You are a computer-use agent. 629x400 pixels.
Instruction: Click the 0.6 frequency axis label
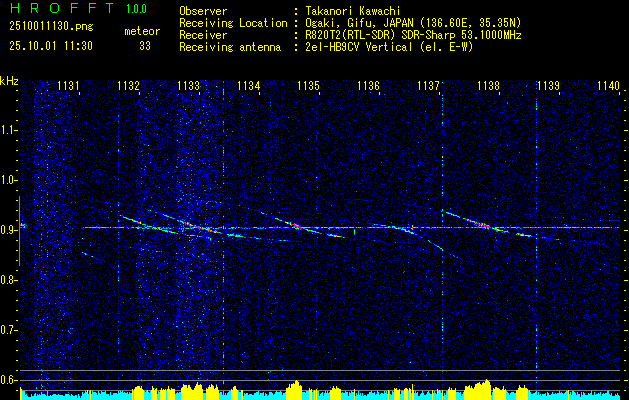click(8, 380)
